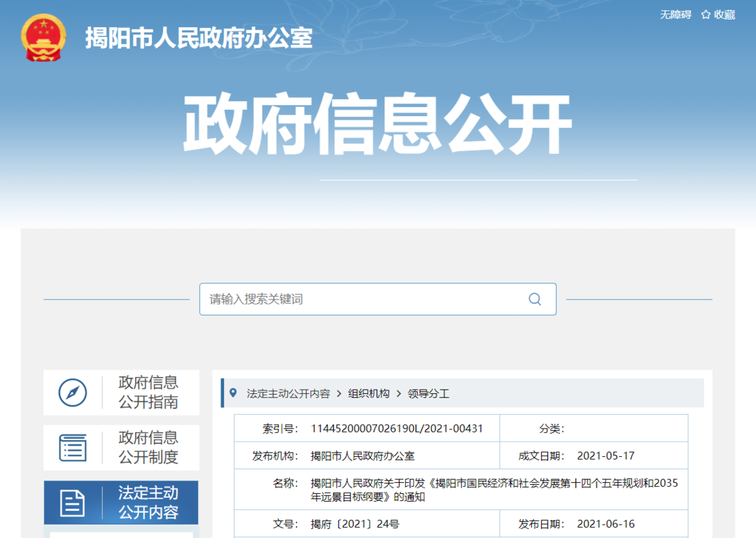Click the national emblem logo

43,38
